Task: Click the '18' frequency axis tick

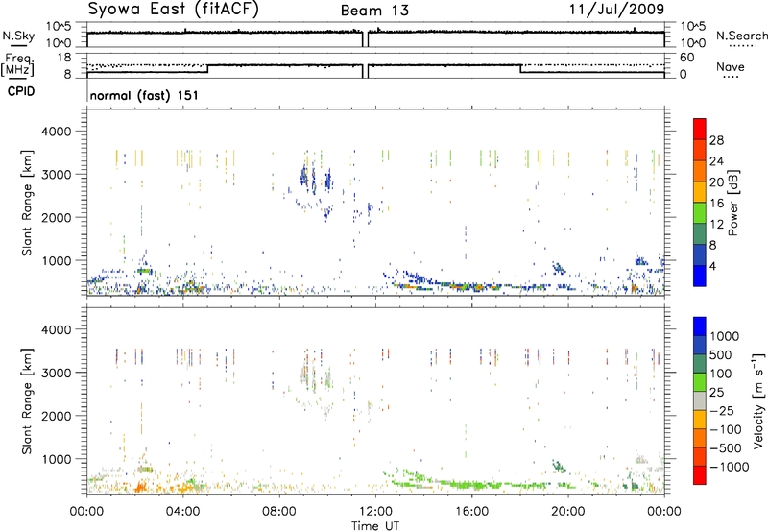Action: (x=64, y=58)
